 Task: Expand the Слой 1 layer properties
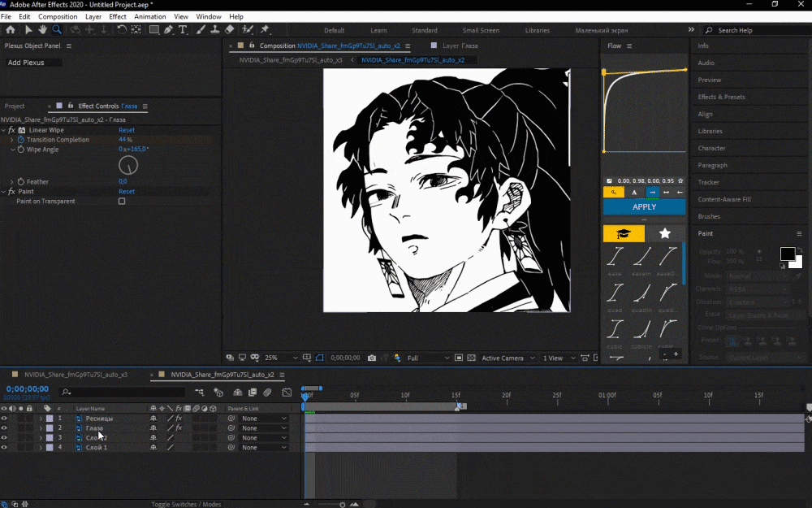click(41, 447)
